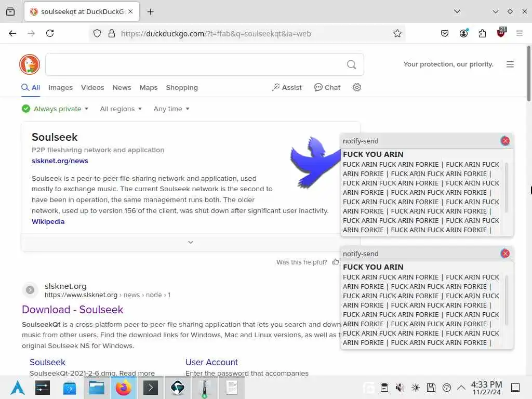The width and height of the screenshot is (532, 399).
Task: Click the site security padlock icon
Action: click(x=111, y=34)
